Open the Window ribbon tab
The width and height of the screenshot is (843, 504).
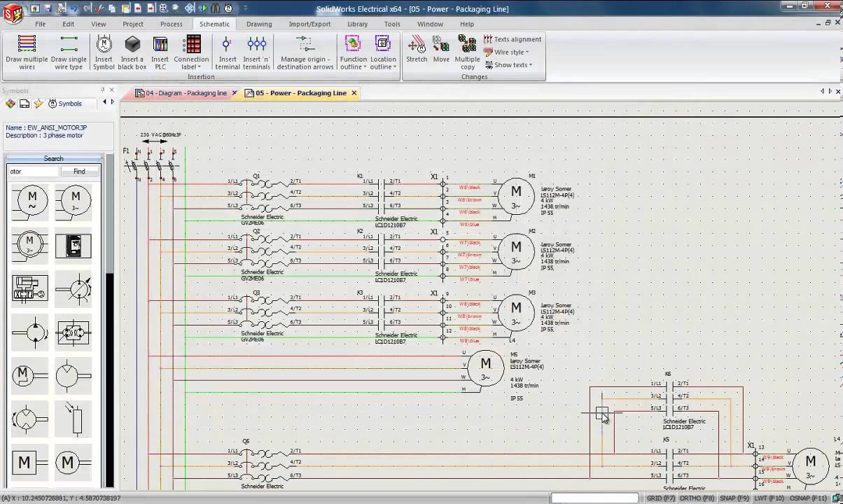(430, 24)
